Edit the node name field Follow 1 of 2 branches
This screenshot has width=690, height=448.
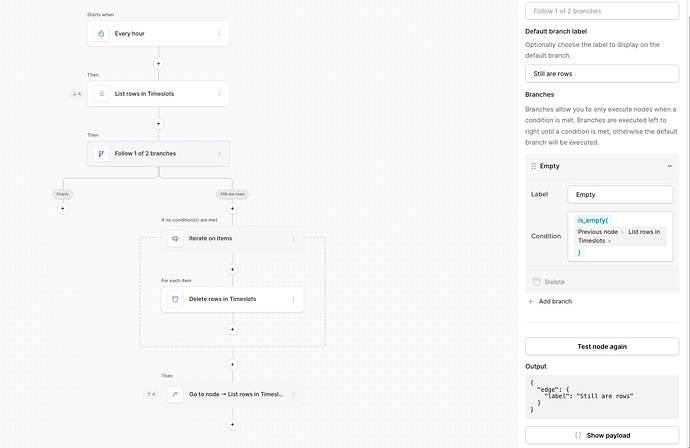click(602, 11)
